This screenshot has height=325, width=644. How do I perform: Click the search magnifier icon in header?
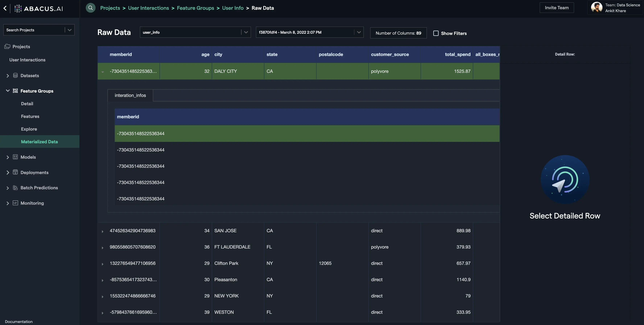(x=90, y=8)
